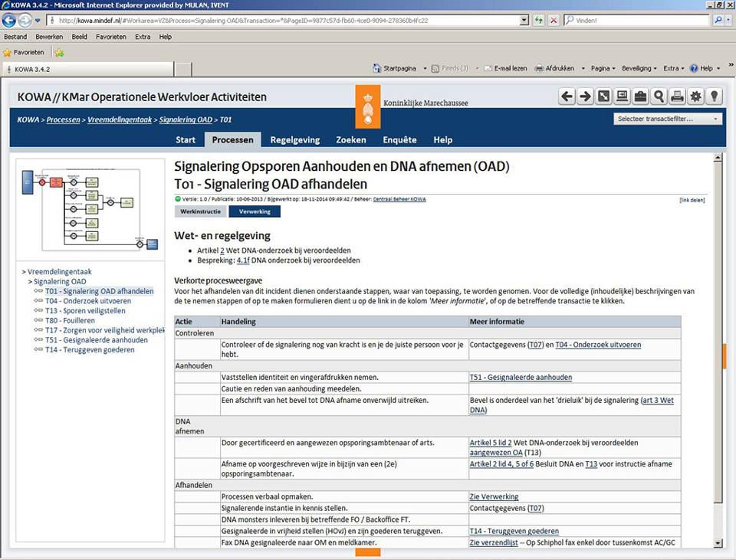Open settings via the gear icon
The width and height of the screenshot is (736, 560).
click(x=695, y=97)
